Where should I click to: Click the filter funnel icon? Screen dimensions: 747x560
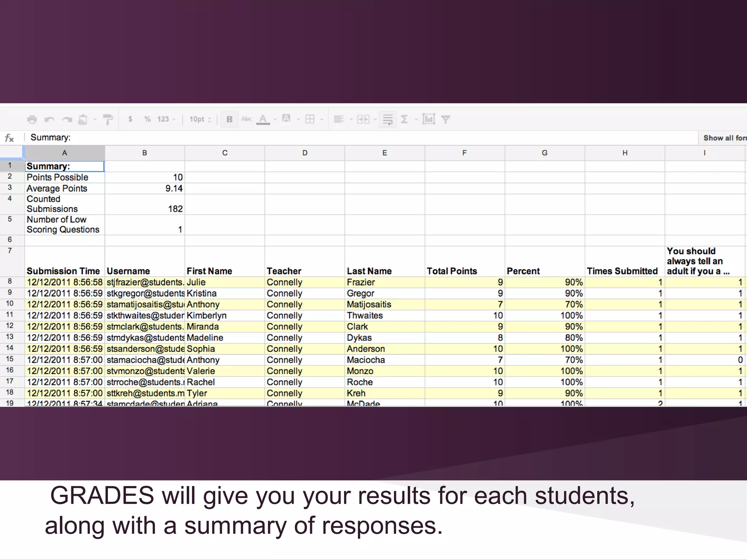click(x=446, y=119)
